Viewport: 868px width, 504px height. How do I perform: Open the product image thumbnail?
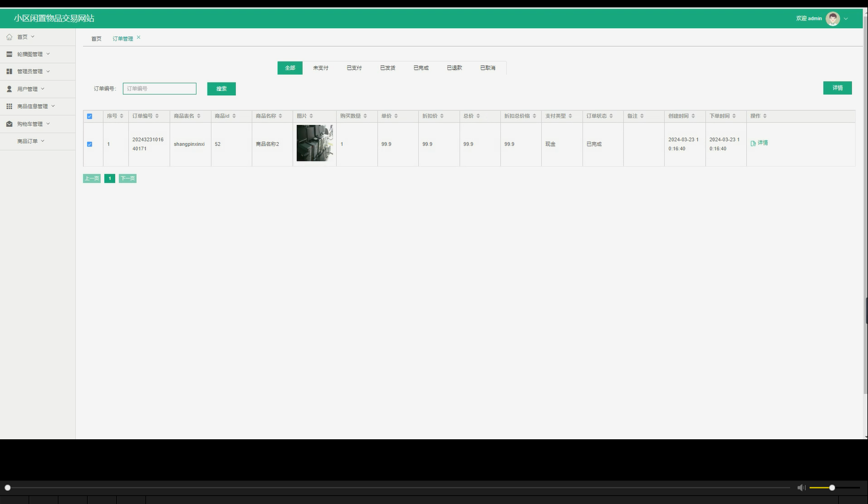315,143
